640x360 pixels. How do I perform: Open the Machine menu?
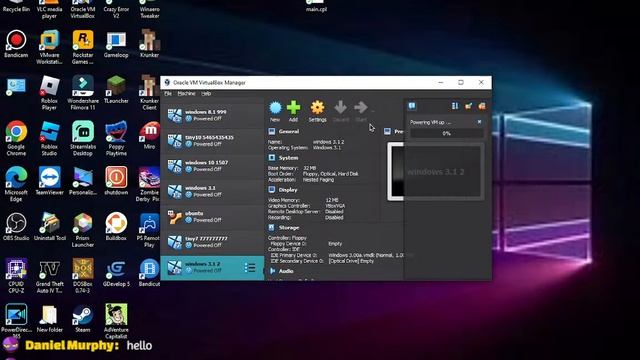(x=187, y=93)
